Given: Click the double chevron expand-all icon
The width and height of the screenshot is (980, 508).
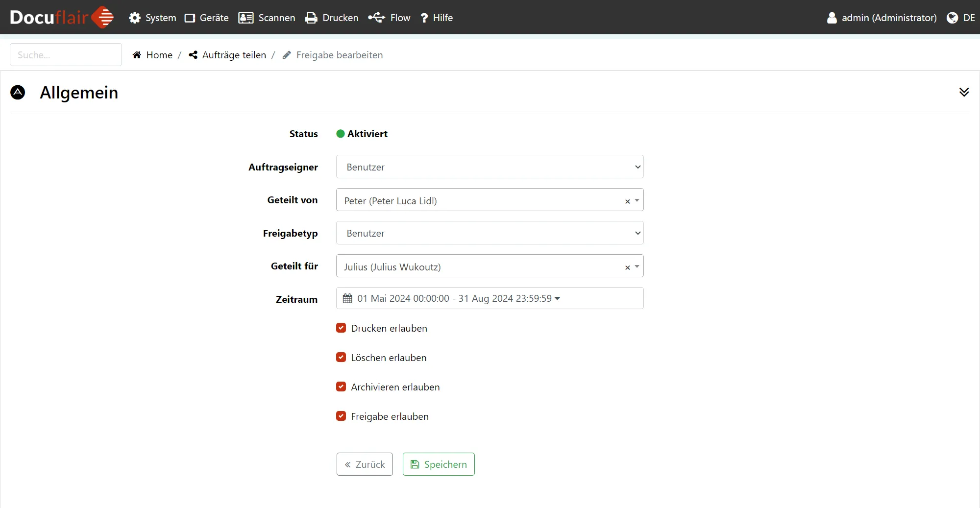Looking at the screenshot, I should click(964, 92).
